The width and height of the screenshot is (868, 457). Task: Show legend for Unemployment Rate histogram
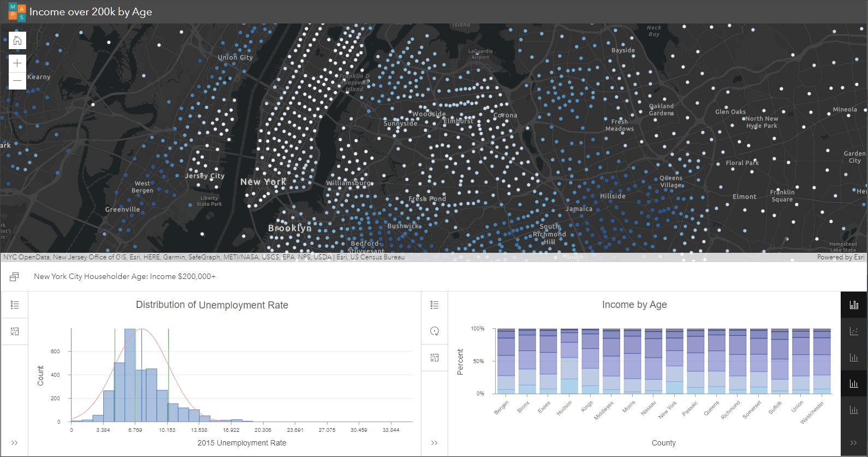(x=15, y=305)
